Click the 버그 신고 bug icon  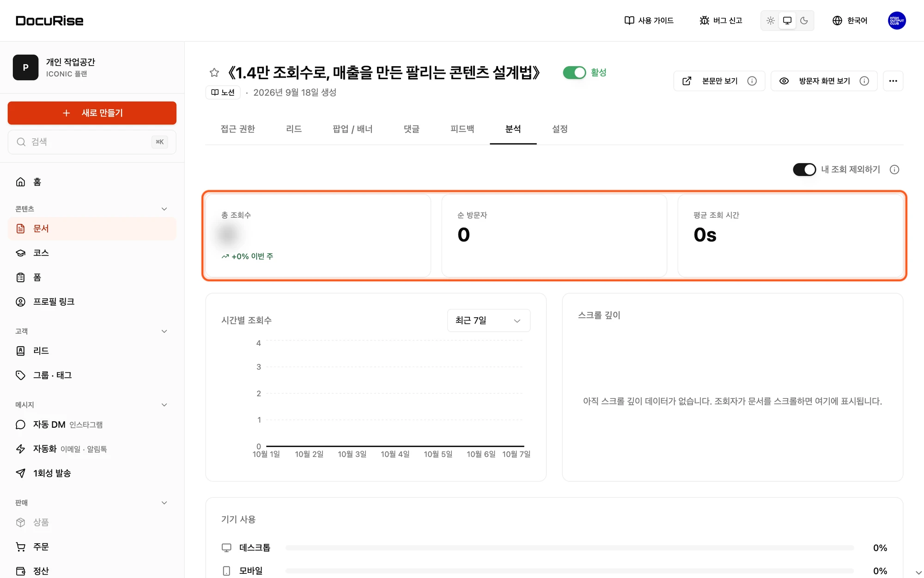[x=704, y=20]
